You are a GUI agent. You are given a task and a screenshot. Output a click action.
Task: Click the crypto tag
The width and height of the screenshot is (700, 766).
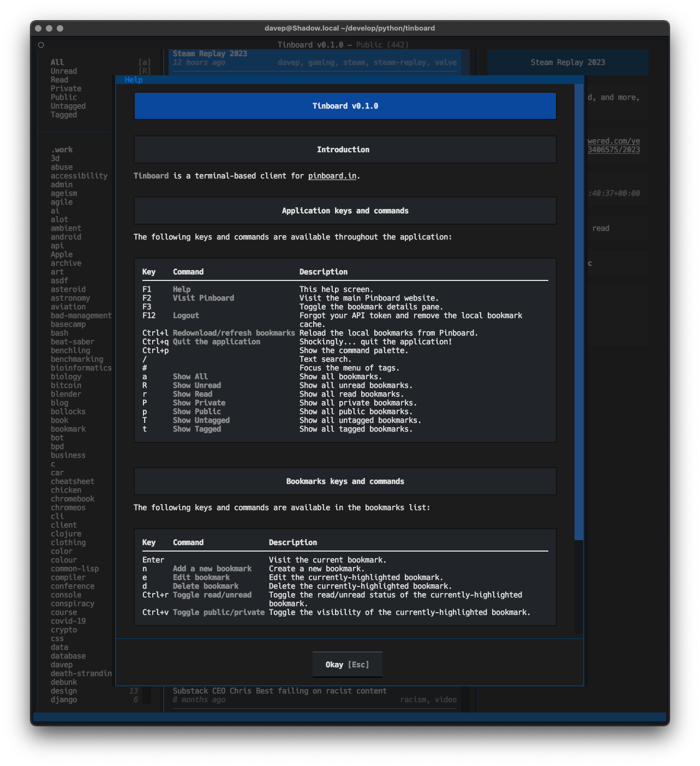(64, 630)
